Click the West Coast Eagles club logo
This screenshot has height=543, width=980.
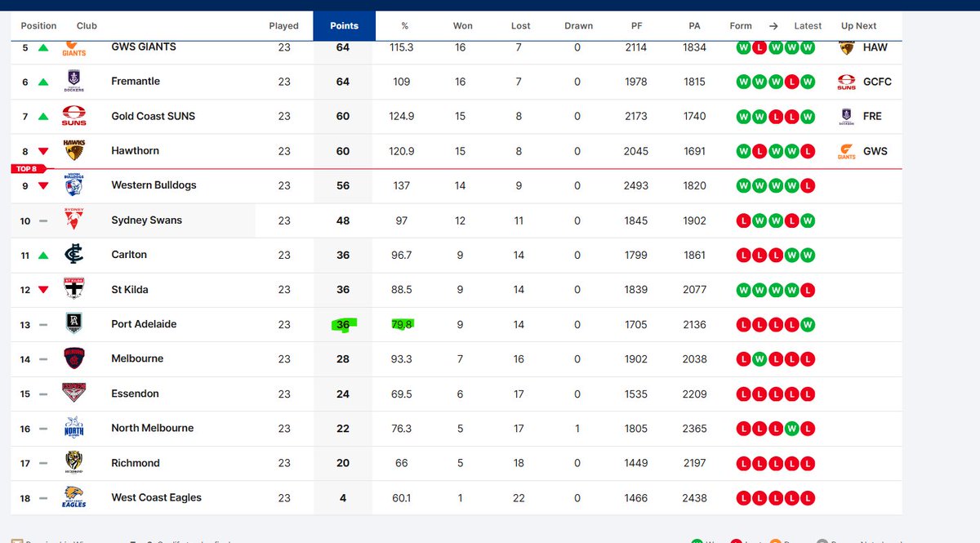pos(74,497)
